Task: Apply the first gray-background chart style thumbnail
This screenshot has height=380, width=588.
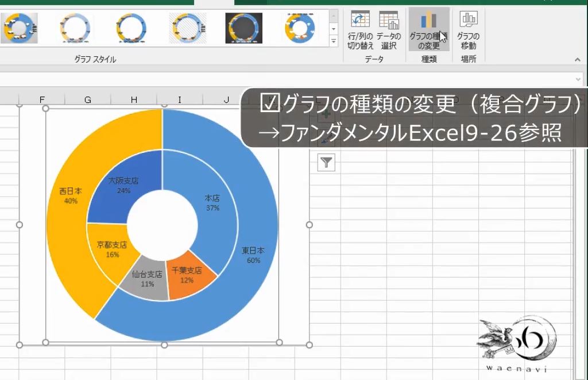Action: 19,28
